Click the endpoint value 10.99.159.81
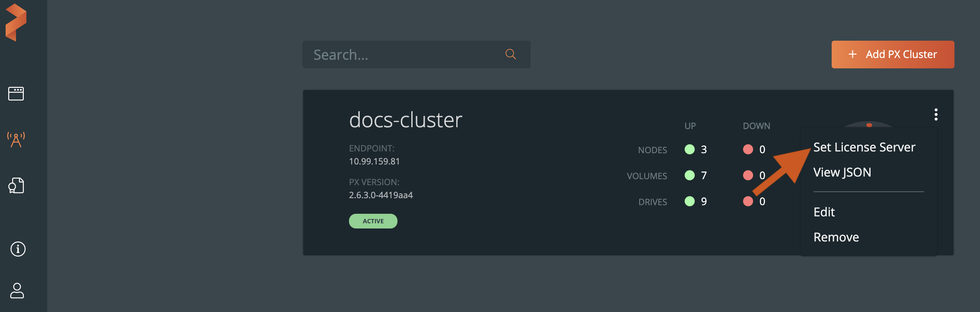980x312 pixels. (374, 161)
